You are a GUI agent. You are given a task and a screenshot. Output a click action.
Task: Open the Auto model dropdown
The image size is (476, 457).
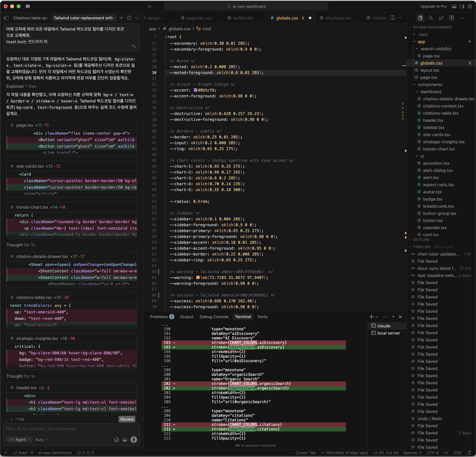[41, 440]
